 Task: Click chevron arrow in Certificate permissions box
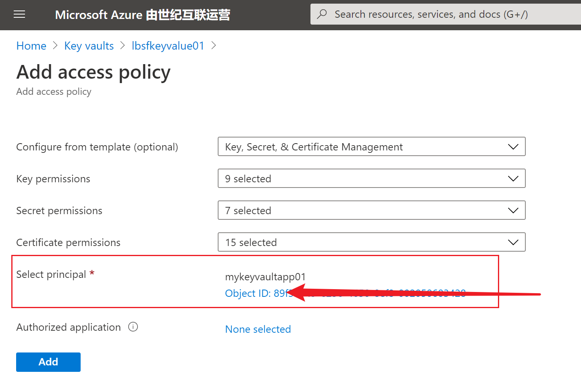(513, 242)
